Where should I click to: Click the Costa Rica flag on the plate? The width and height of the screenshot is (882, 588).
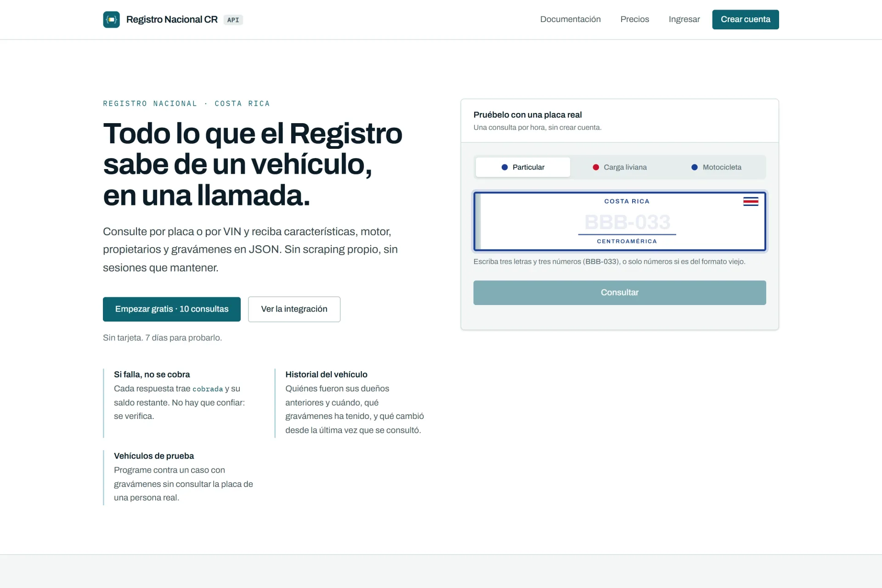(x=751, y=201)
